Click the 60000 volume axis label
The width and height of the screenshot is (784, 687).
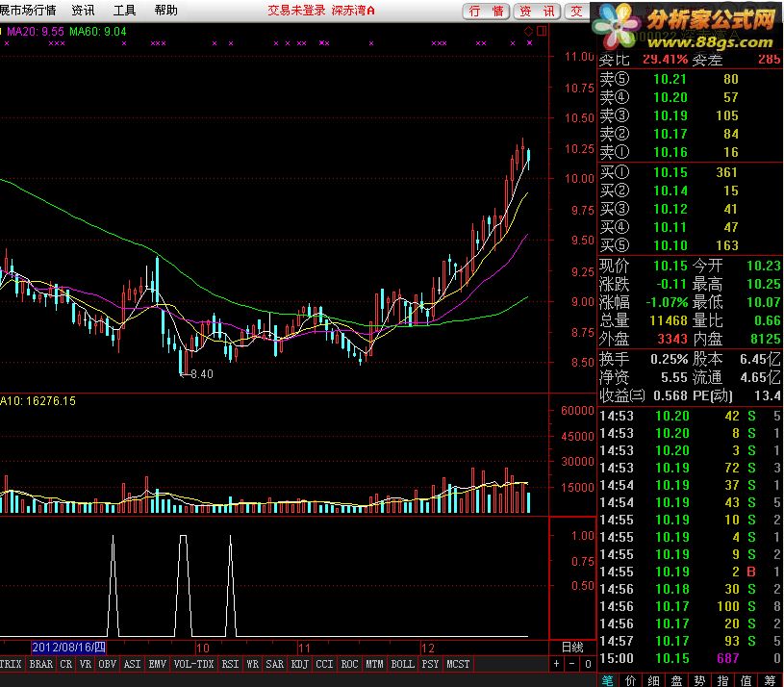point(577,411)
